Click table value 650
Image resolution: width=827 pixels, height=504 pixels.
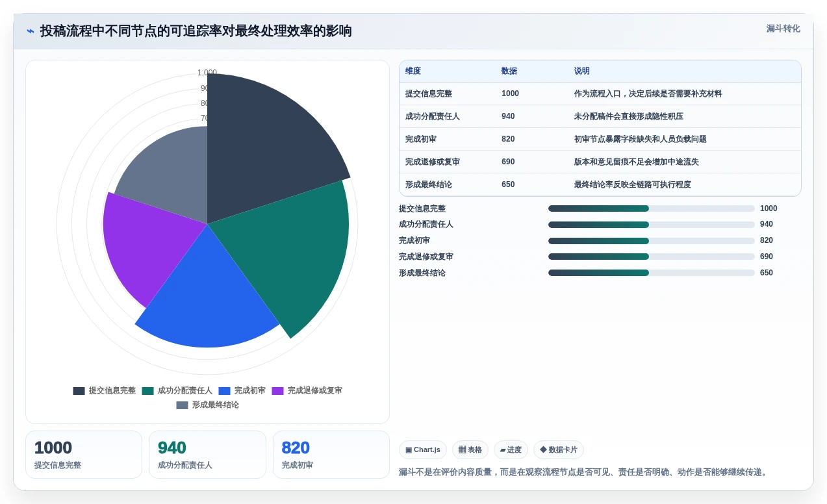pos(508,184)
